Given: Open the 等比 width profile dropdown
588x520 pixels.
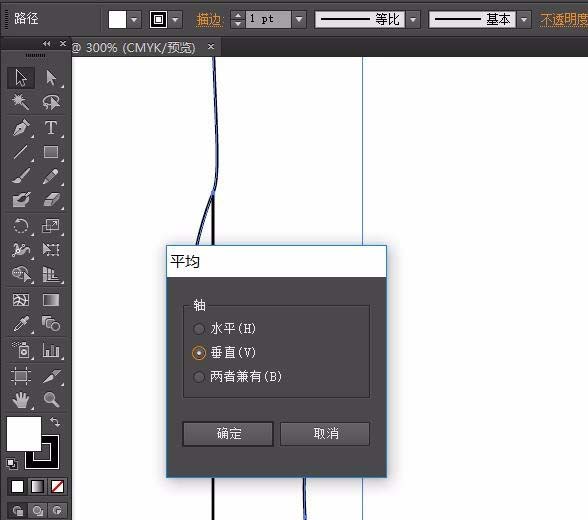Looking at the screenshot, I should click(x=413, y=19).
